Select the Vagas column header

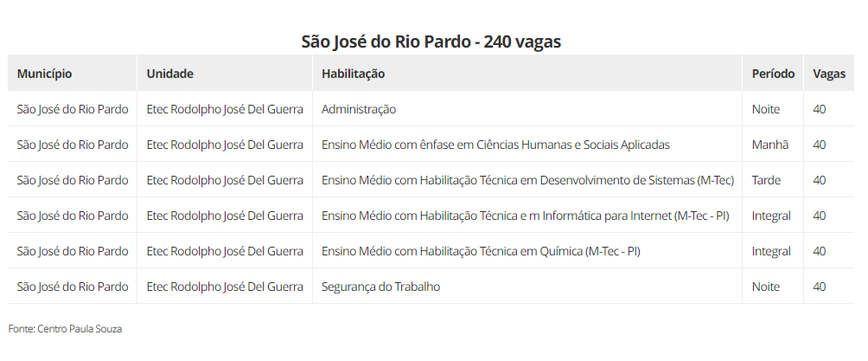click(828, 74)
